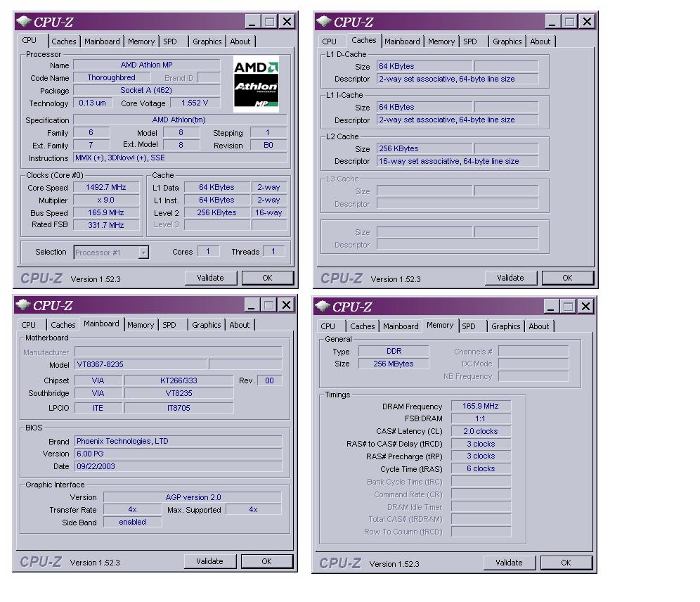
Task: Click Validate in the Mainboard window
Action: [x=210, y=561]
